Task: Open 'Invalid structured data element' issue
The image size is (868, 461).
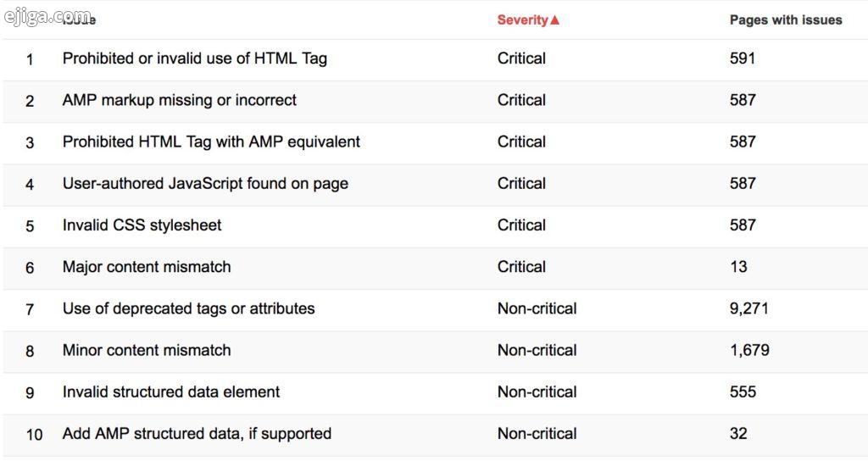Action: [171, 392]
